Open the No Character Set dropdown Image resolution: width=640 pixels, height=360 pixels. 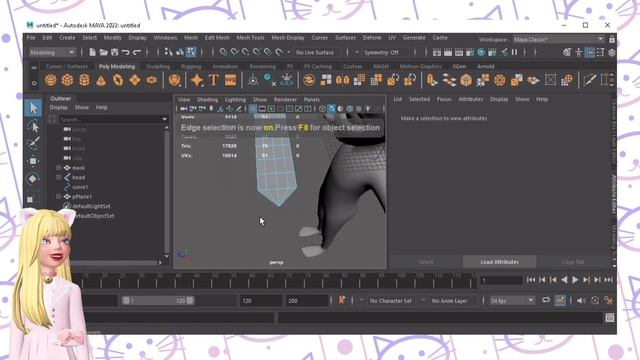[391, 300]
